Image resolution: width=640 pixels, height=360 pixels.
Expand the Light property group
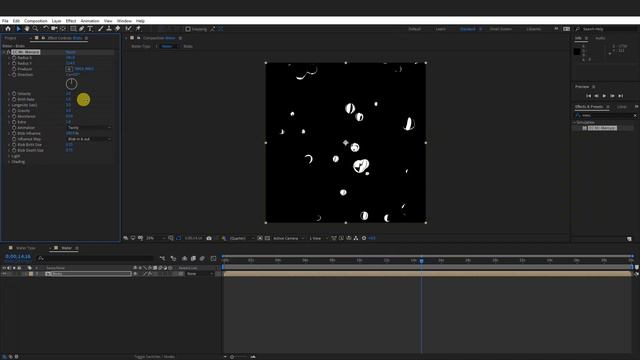[x=9, y=156]
